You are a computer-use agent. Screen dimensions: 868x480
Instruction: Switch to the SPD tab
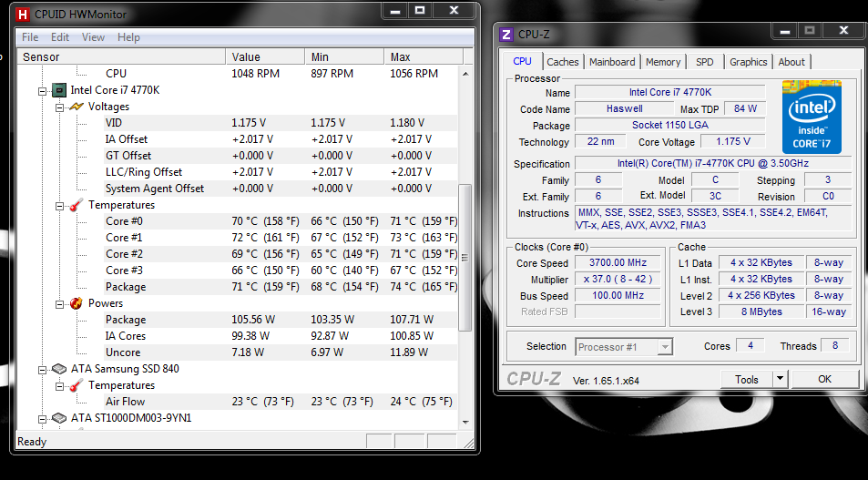click(705, 62)
